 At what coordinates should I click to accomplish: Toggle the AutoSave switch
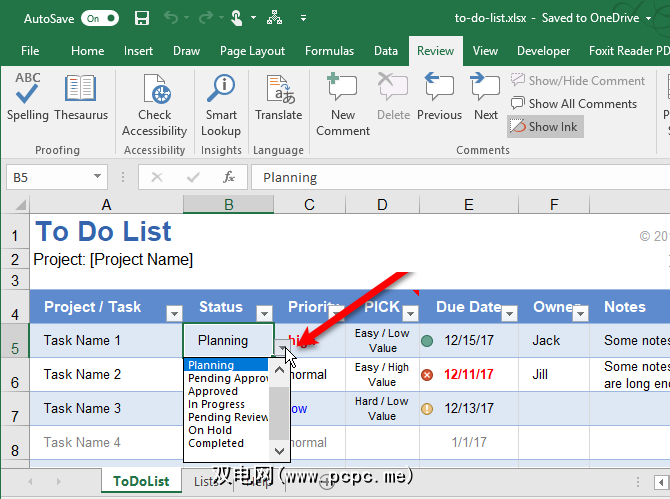pos(100,18)
